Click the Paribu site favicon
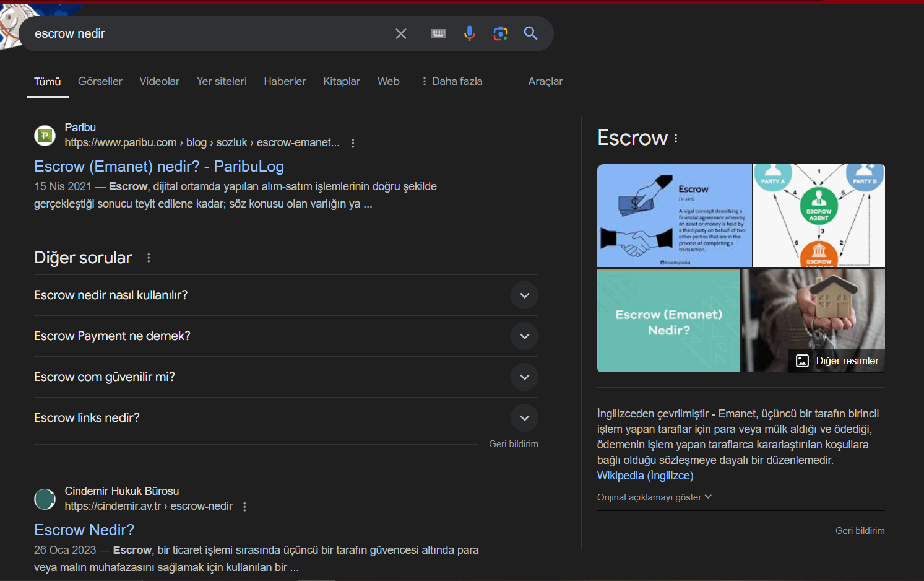The height and width of the screenshot is (581, 924). click(45, 135)
